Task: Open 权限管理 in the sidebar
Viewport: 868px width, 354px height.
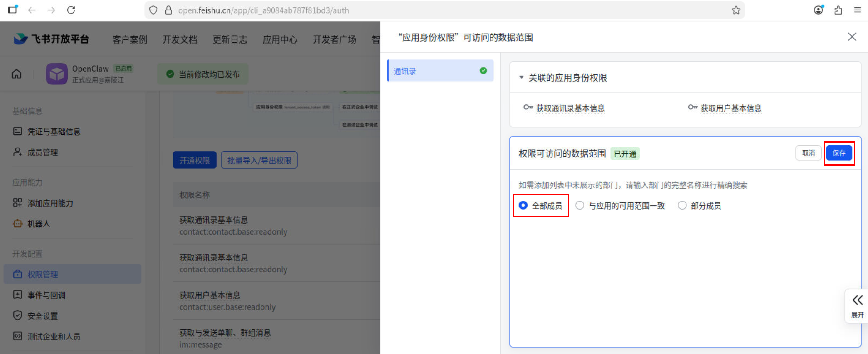Action: [73, 274]
